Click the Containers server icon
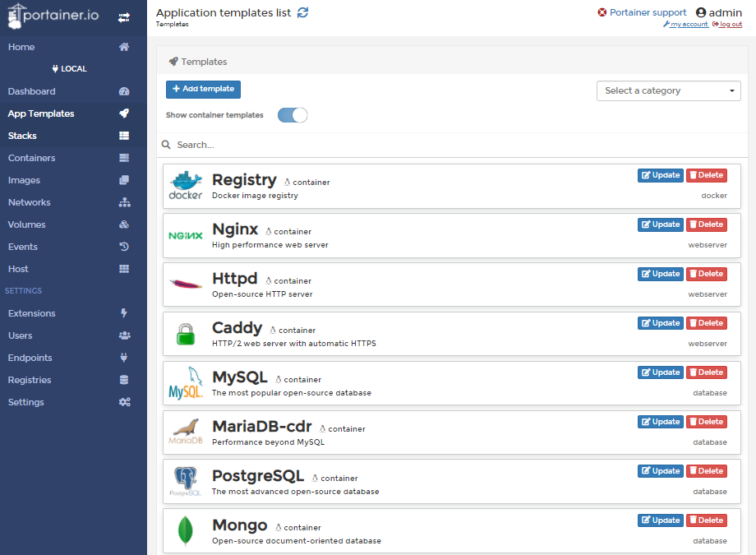 click(x=124, y=158)
